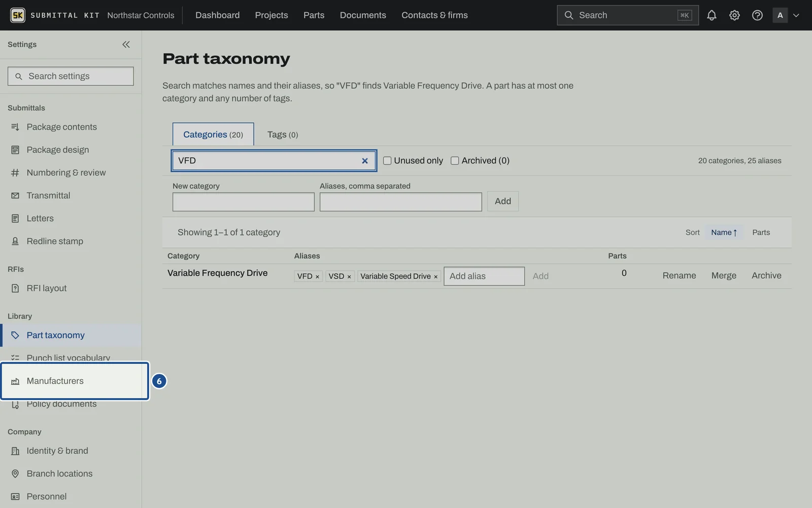Click the Numbering & review hash icon
Screen dimensions: 812x508
point(15,173)
